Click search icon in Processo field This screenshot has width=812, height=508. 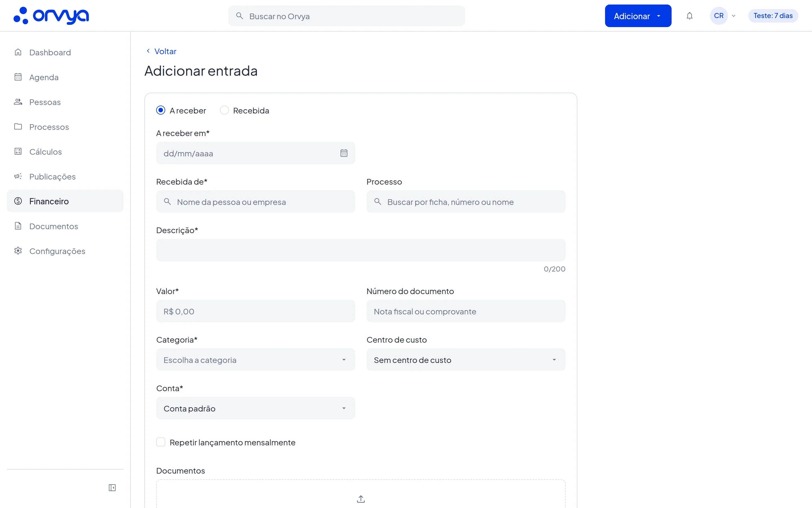tap(378, 202)
